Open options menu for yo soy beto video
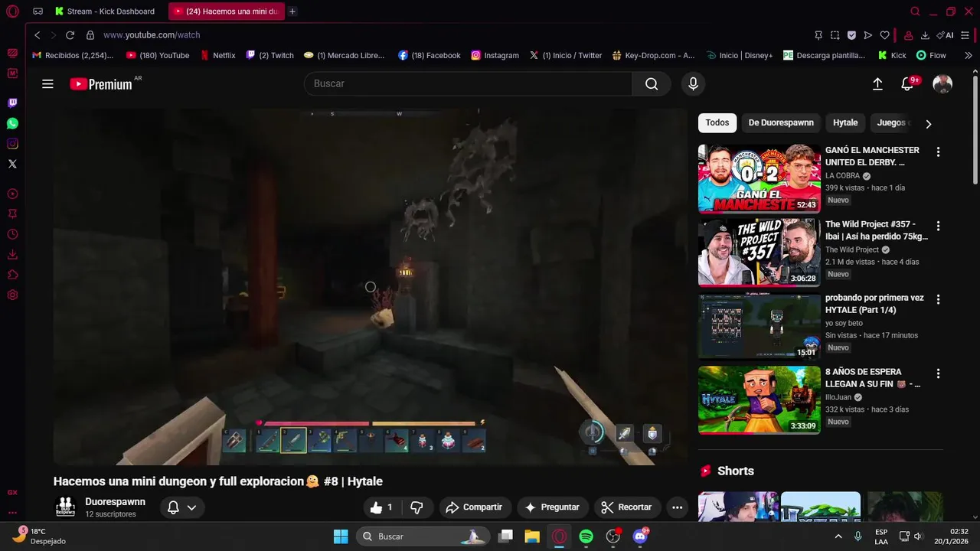 click(x=938, y=299)
